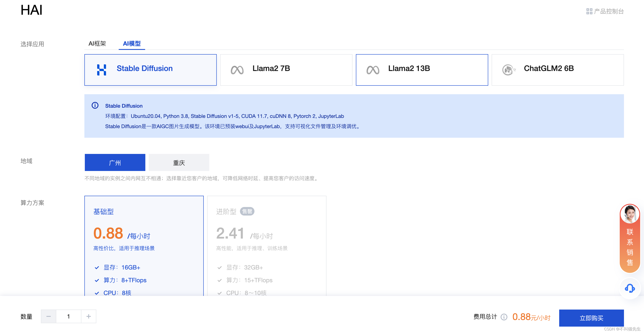Select the Stable Diffusion model card
The image size is (644, 333).
(150, 70)
